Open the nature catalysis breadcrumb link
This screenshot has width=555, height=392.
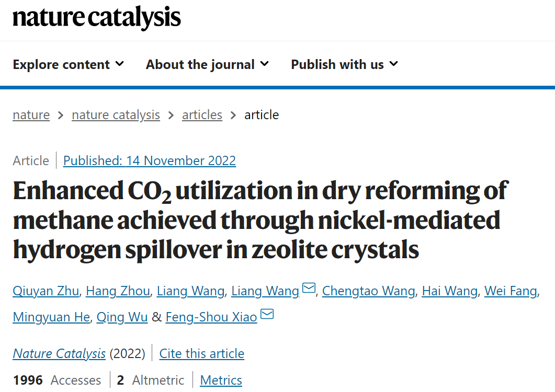116,115
